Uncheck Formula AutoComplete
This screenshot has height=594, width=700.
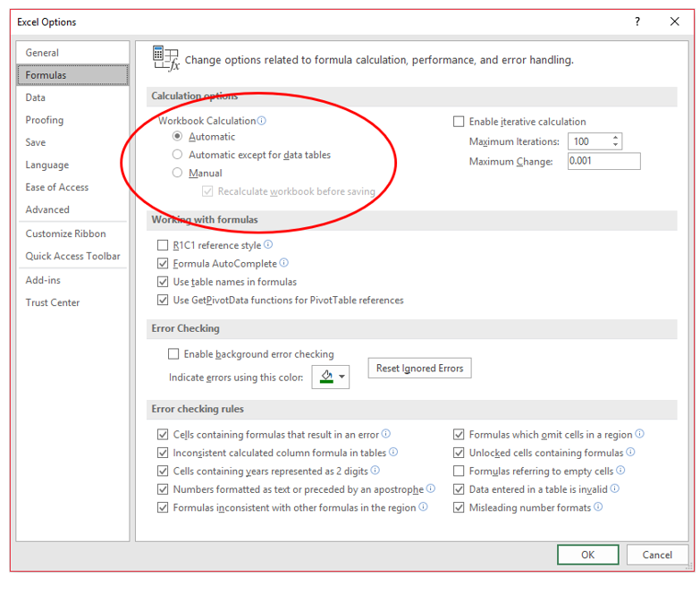[x=163, y=264]
